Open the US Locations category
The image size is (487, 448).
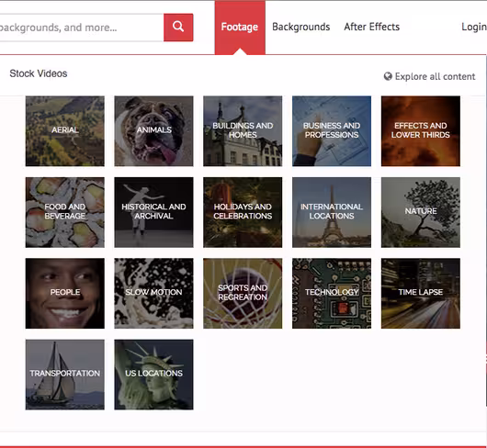pos(153,375)
